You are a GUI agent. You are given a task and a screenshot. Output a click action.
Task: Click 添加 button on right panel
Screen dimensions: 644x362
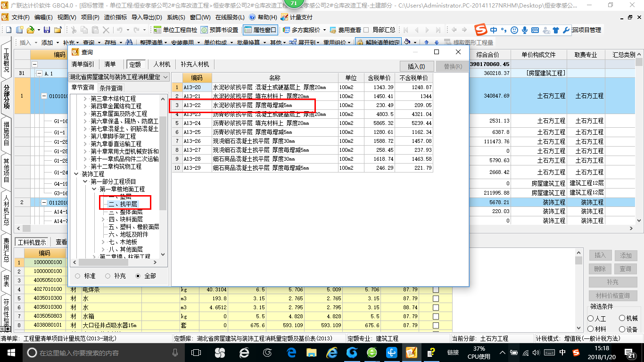click(x=626, y=255)
